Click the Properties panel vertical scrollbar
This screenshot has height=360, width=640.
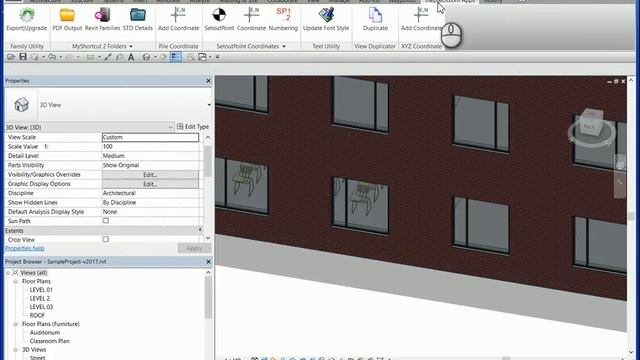point(208,161)
